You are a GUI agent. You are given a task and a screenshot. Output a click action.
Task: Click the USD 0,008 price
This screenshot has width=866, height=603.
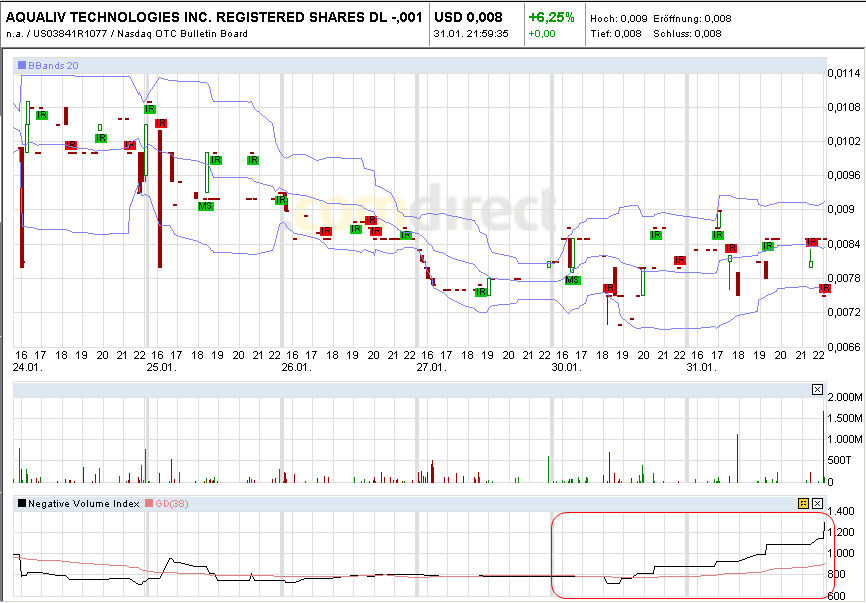[468, 17]
